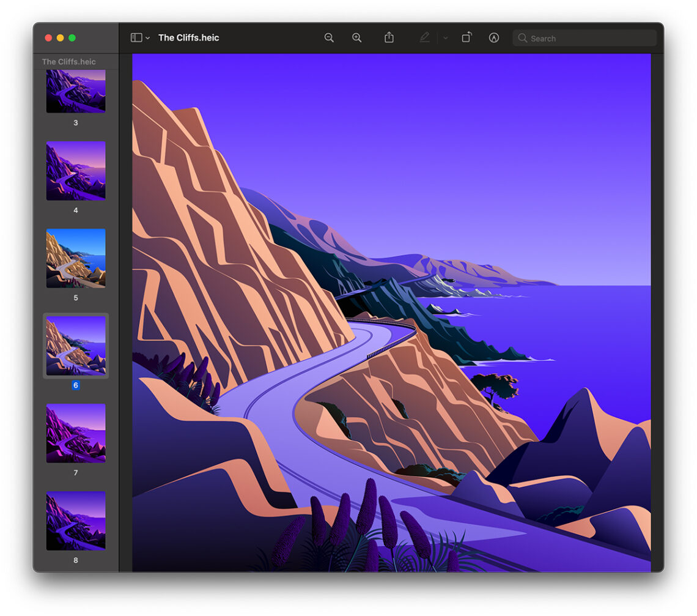The height and width of the screenshot is (616, 697).
Task: Select thumbnail 3 in the sidebar
Action: (75, 91)
